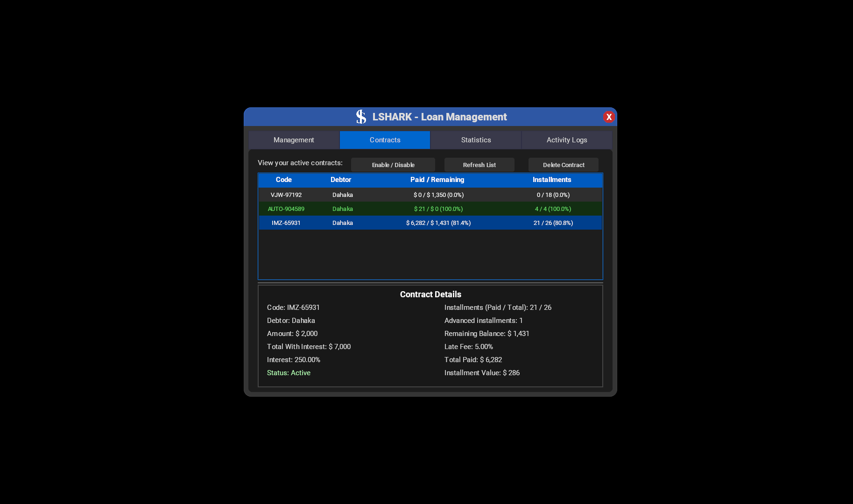Screen dimensions: 853x504
Task: Select the Contracts tab
Action: (385, 140)
